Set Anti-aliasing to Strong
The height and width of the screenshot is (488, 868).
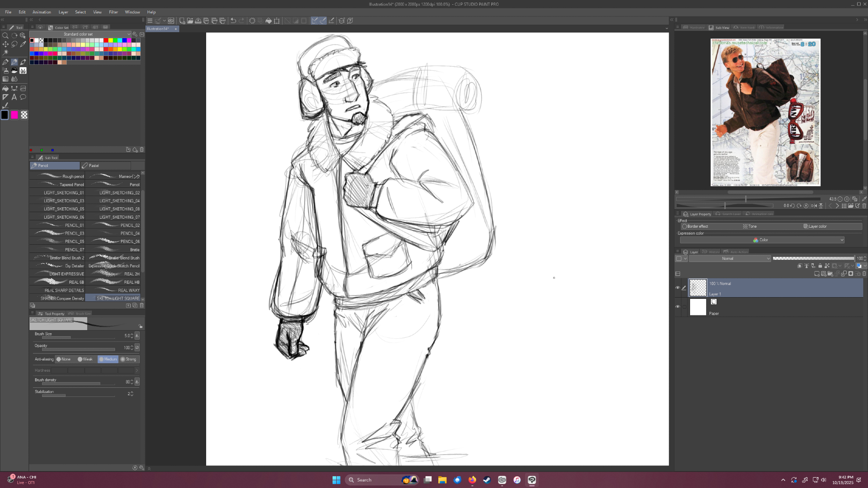(129, 359)
